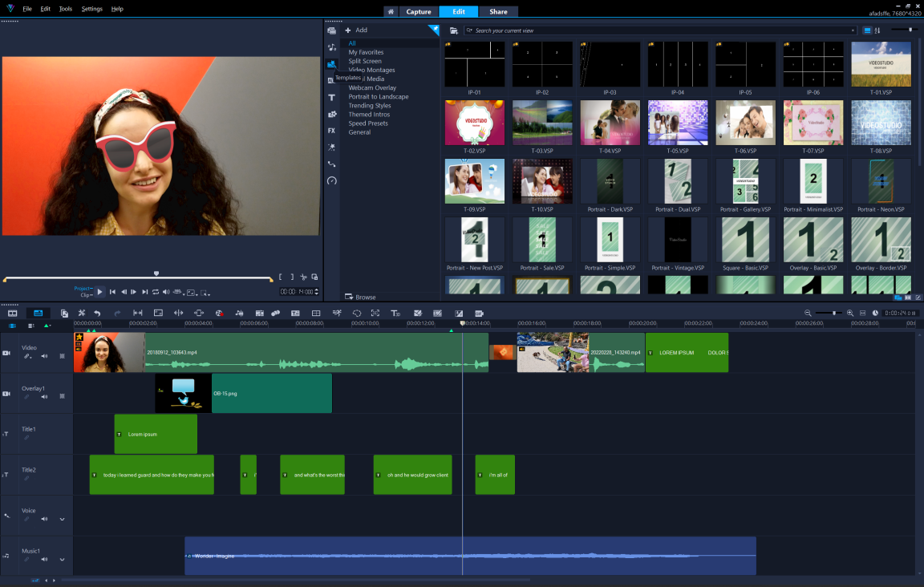
Task: Open the Media library icon
Action: tap(331, 30)
